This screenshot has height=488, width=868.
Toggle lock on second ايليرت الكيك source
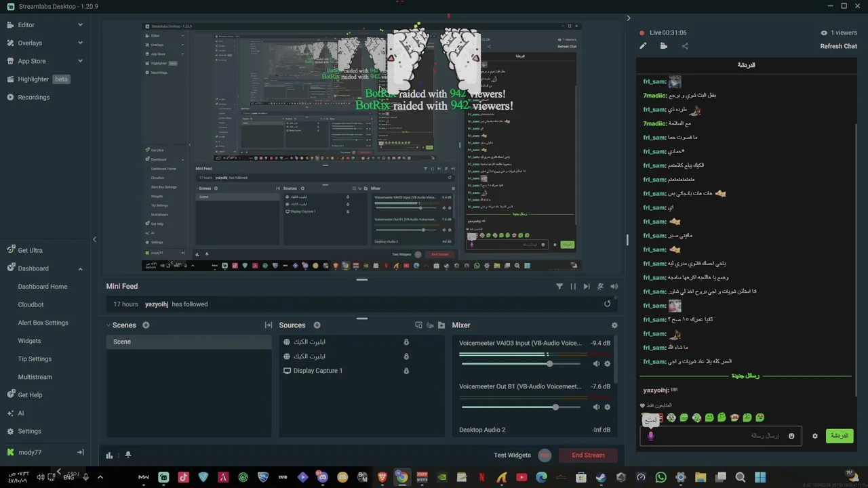click(406, 357)
